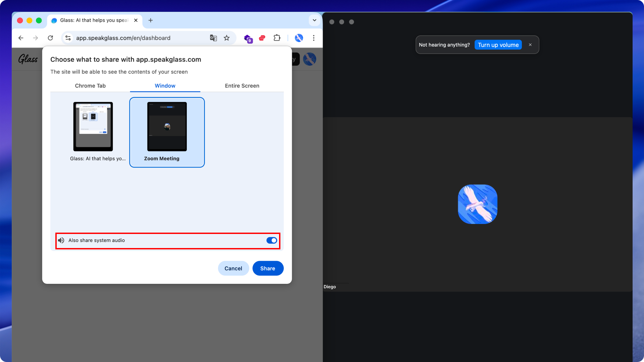Click the address bar URL field
Screen dimensions: 644x362
point(134,38)
